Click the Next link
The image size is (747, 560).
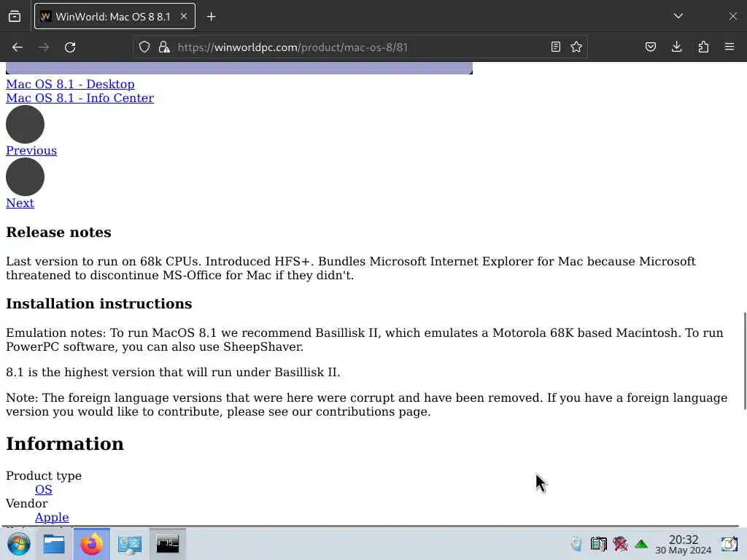click(x=20, y=203)
